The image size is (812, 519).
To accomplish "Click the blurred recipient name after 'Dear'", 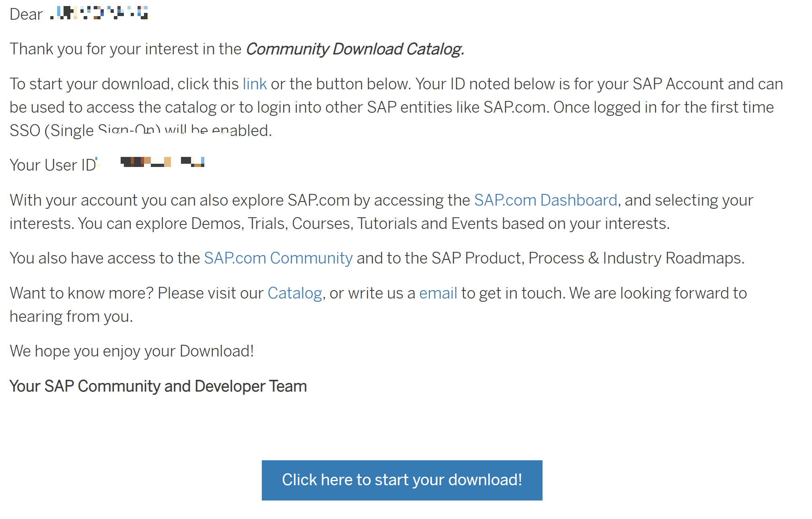I will pyautogui.click(x=100, y=13).
